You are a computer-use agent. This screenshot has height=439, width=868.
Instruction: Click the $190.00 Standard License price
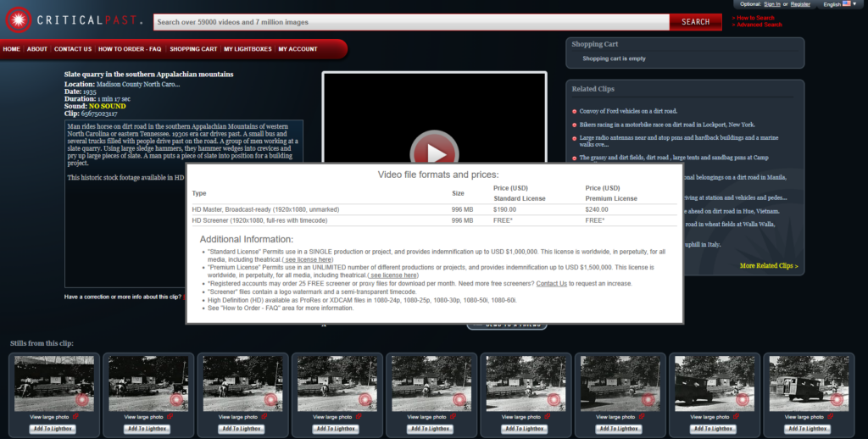coord(504,210)
